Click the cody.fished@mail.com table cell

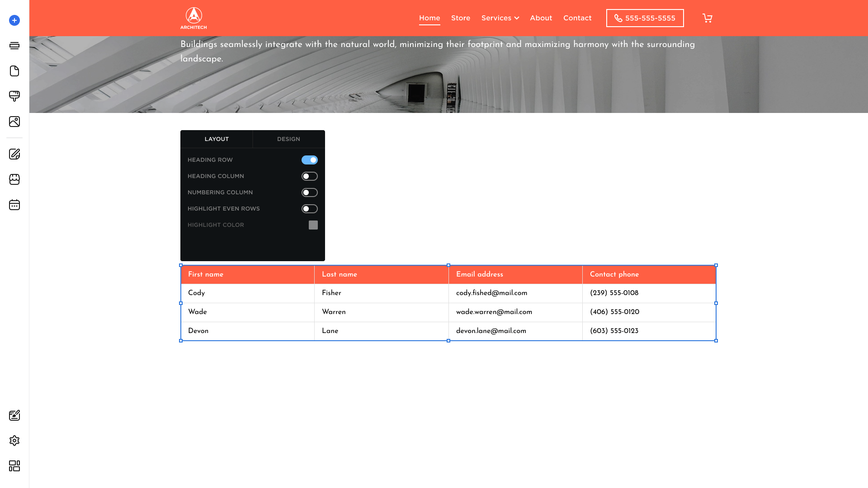tap(491, 293)
